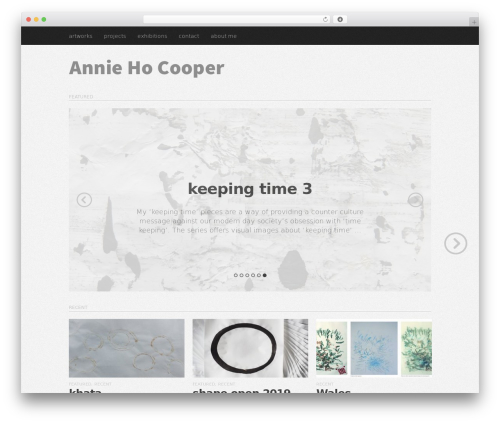The image size is (500, 423).
Task: Select the fifth slider pagination dot
Action: click(259, 275)
